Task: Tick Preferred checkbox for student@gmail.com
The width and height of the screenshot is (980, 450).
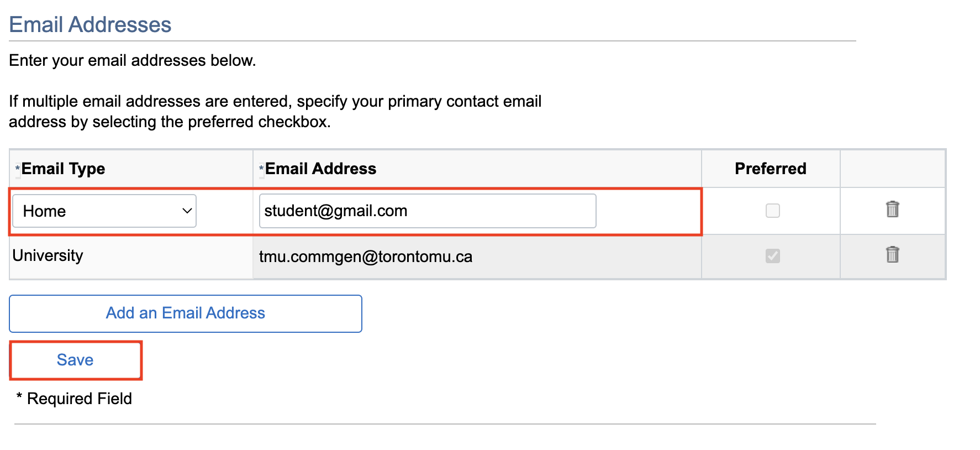Action: pyautogui.click(x=772, y=211)
